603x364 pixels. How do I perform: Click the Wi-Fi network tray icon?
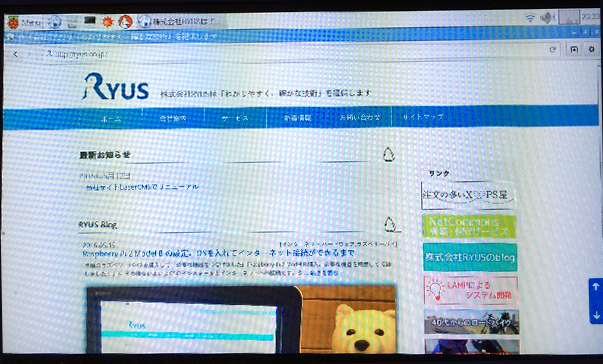pyautogui.click(x=530, y=18)
